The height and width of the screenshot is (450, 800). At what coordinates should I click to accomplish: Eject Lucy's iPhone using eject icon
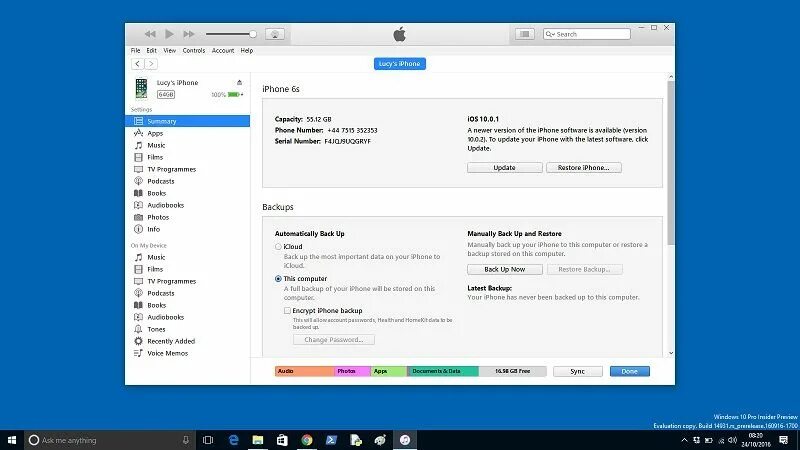click(239, 83)
